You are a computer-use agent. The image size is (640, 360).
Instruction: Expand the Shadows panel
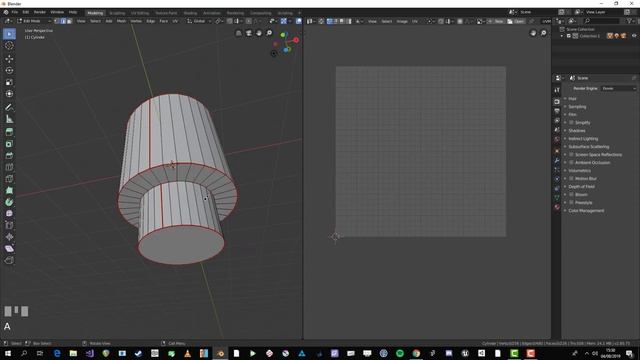point(577,131)
